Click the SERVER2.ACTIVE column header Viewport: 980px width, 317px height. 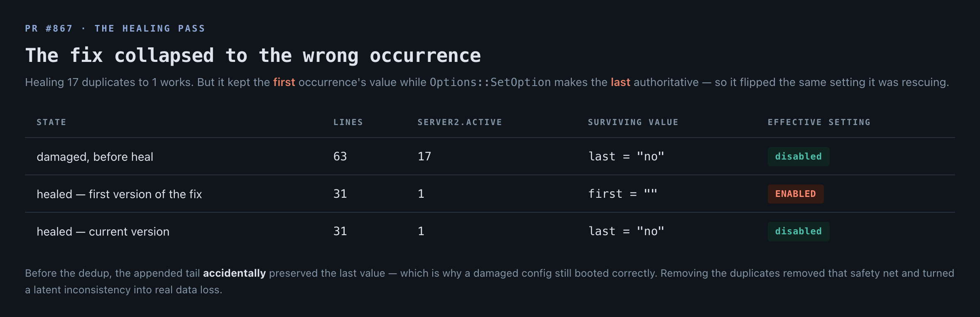[460, 122]
